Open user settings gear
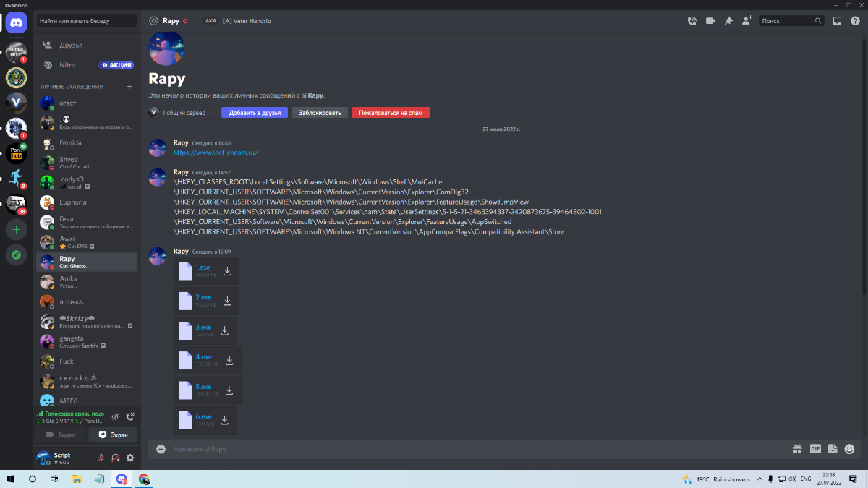868x488 pixels. pyautogui.click(x=130, y=458)
